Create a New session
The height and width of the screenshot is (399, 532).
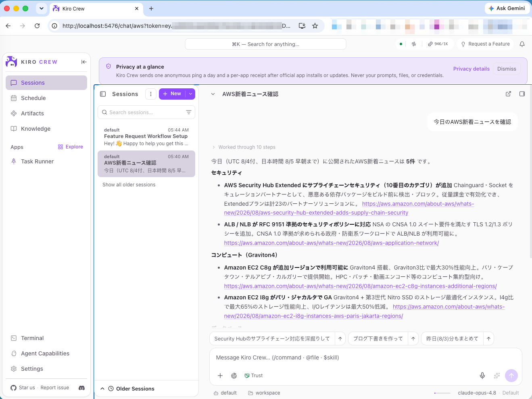pyautogui.click(x=172, y=94)
